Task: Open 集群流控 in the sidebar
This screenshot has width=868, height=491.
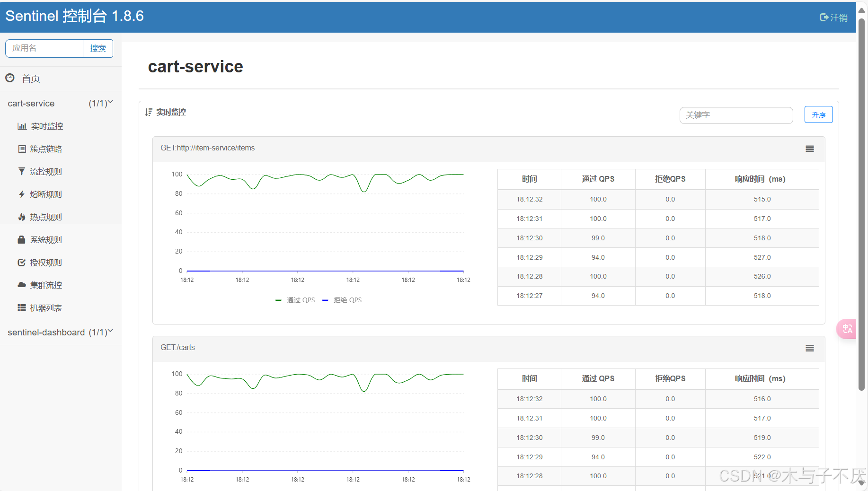Action: (x=46, y=285)
